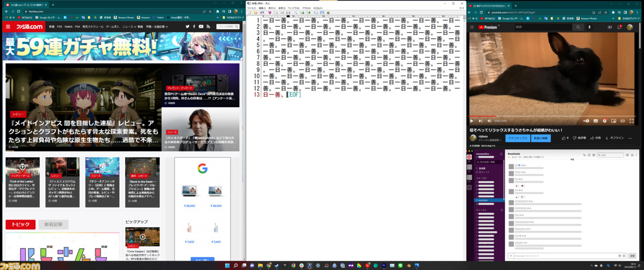Open the PS5 link in Famitsu navigation
This screenshot has width=644, height=270.
pyautogui.click(x=59, y=26)
